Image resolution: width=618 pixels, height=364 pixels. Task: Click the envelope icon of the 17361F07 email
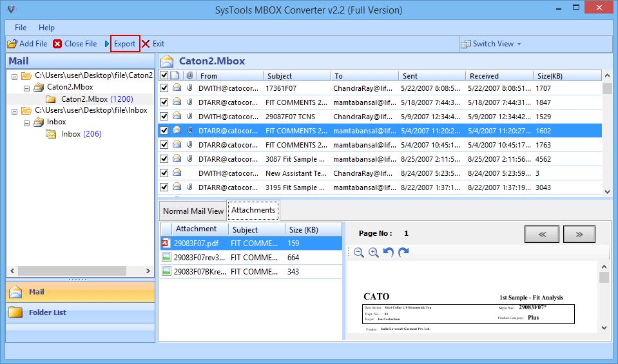tap(177, 88)
